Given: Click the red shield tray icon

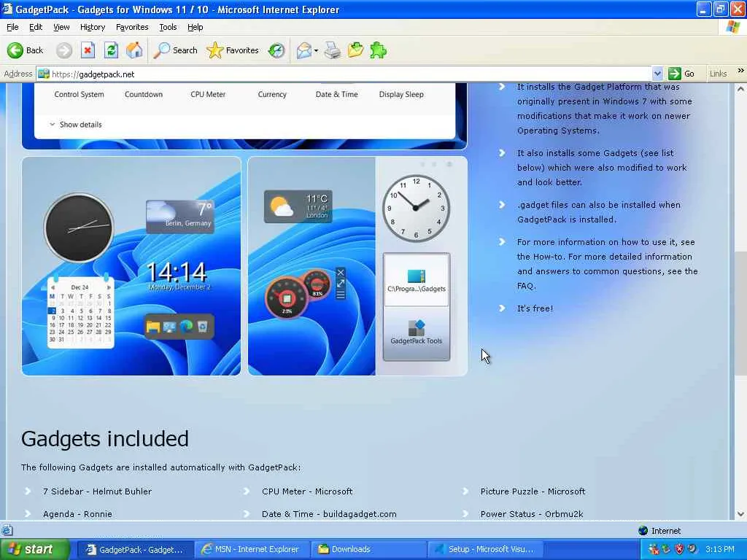Looking at the screenshot, I should tap(679, 549).
